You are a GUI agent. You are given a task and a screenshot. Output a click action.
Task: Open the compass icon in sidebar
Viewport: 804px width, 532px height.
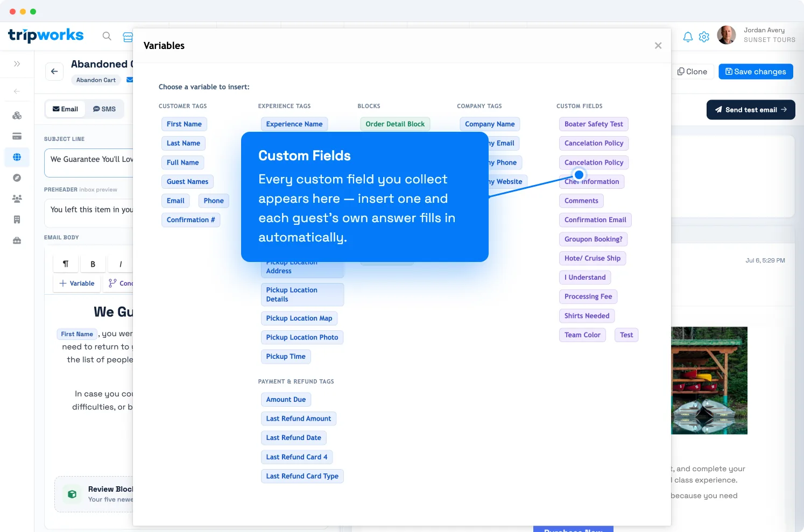(x=17, y=178)
